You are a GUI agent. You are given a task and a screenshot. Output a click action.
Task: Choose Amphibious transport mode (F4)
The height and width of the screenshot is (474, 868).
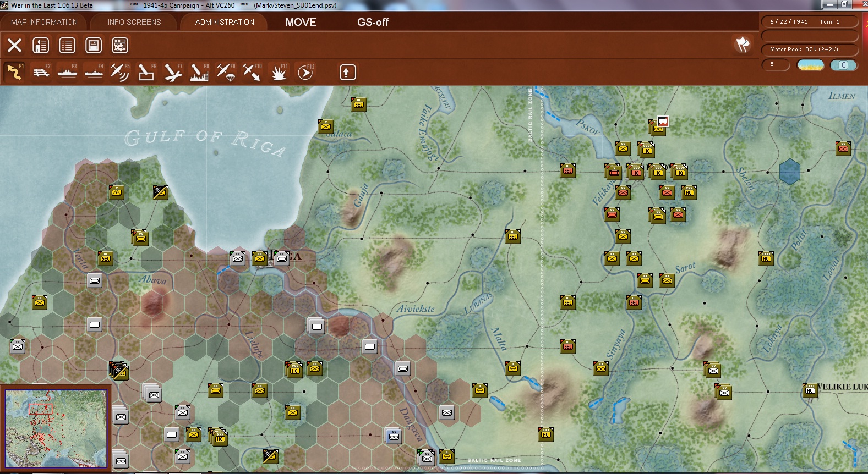(94, 72)
